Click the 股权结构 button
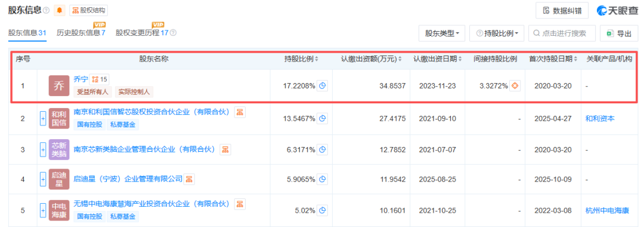The height and width of the screenshot is (227, 644). (89, 10)
